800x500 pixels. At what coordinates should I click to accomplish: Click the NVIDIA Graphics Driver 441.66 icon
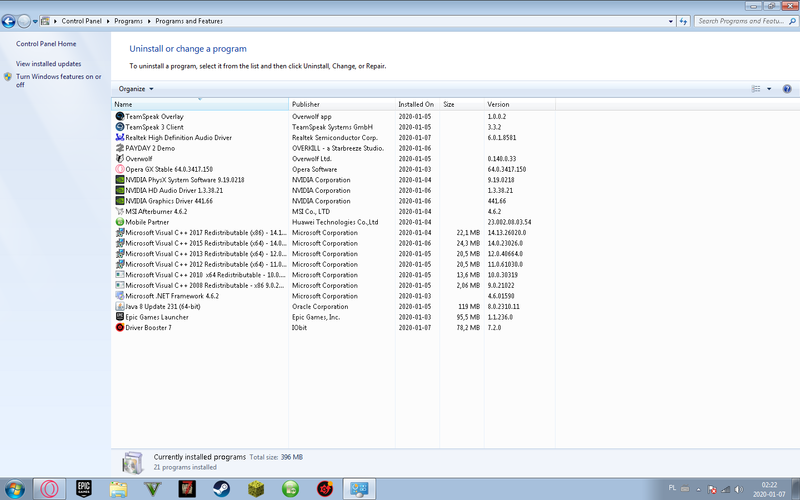[x=120, y=201]
